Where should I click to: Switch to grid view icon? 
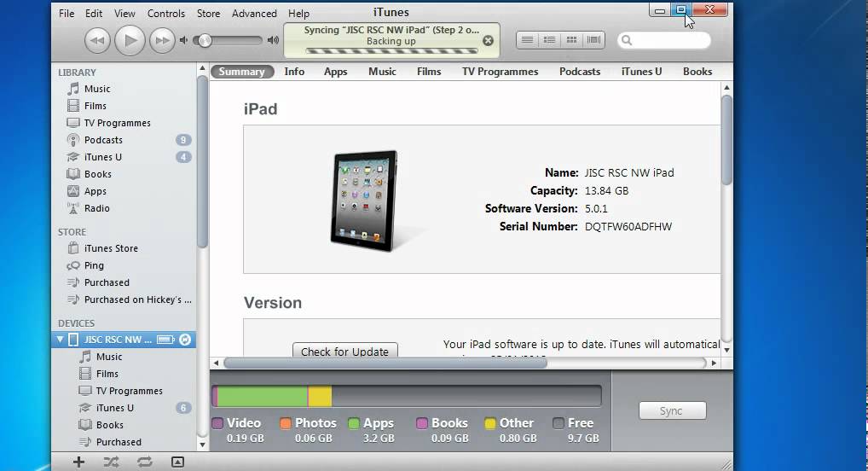tap(571, 40)
